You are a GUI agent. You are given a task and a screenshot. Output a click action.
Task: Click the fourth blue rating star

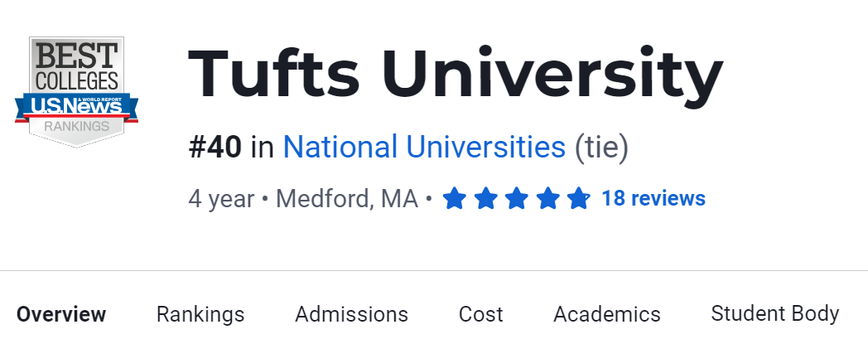click(547, 199)
